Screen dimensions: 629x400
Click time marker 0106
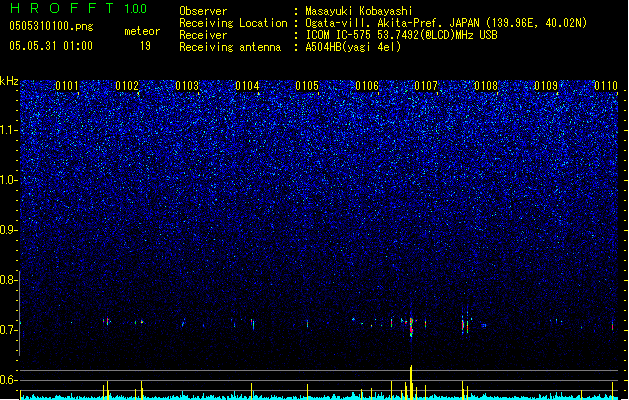(x=367, y=86)
